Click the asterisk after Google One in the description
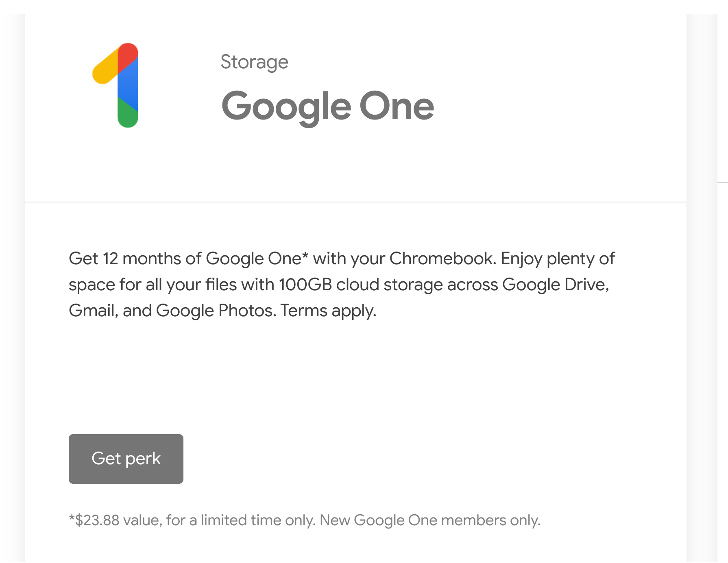 305,256
